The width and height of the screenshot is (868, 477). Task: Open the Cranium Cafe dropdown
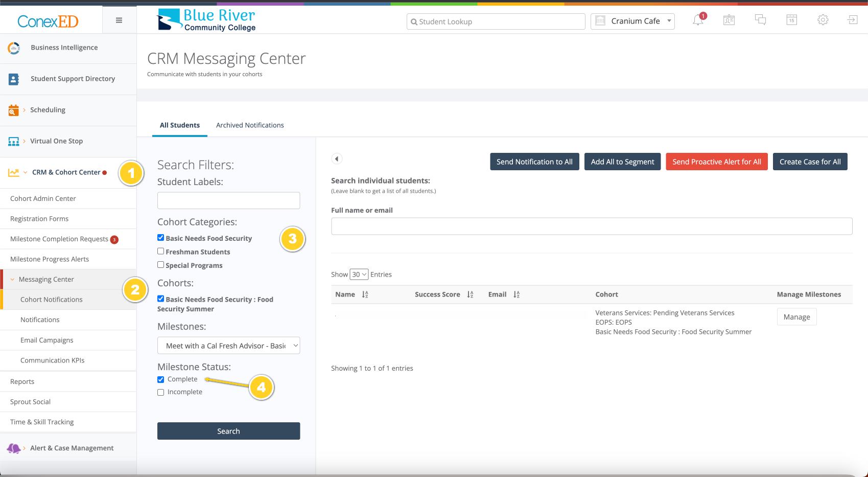point(632,21)
